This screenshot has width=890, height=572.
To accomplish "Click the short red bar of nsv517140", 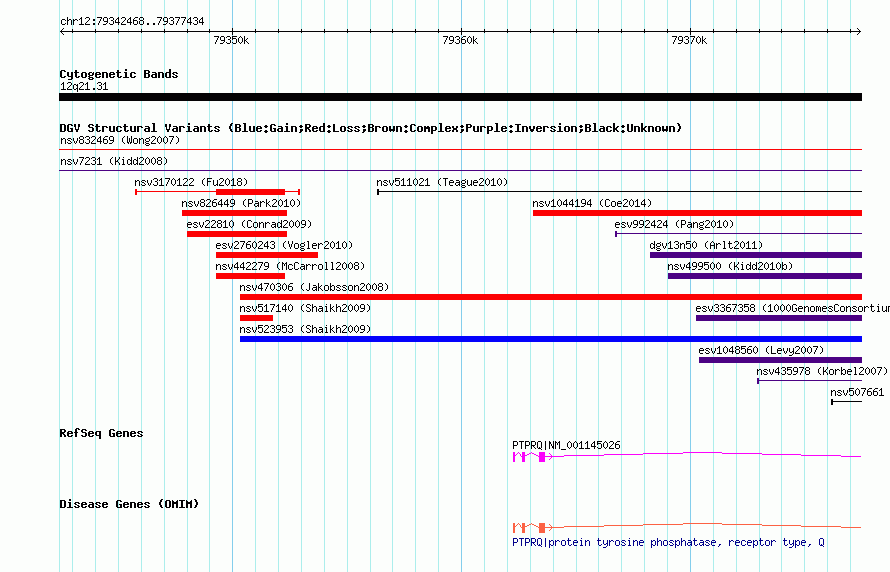I will pos(256,318).
